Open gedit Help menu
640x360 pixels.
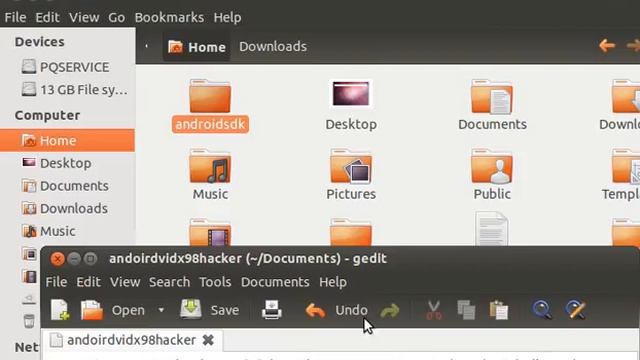click(x=333, y=282)
